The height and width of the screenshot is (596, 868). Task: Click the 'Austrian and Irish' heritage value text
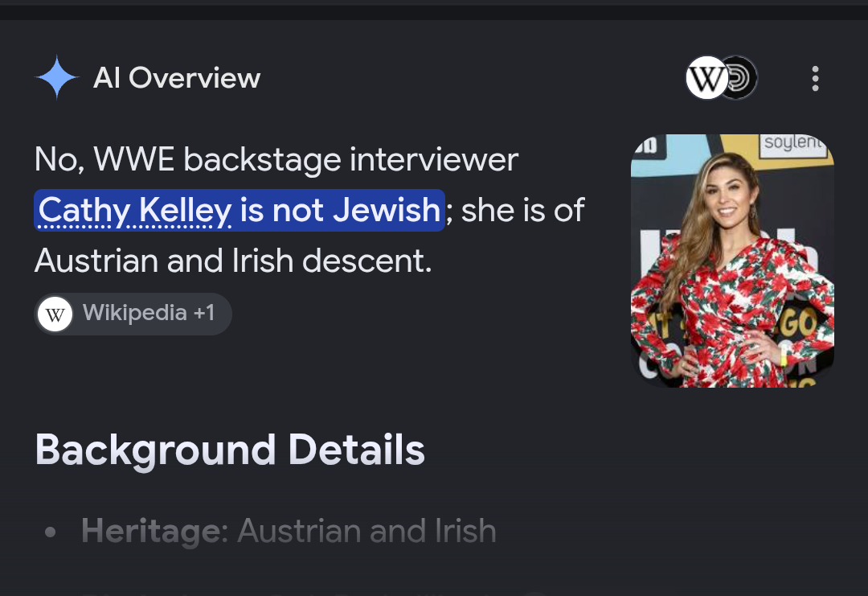click(x=366, y=531)
